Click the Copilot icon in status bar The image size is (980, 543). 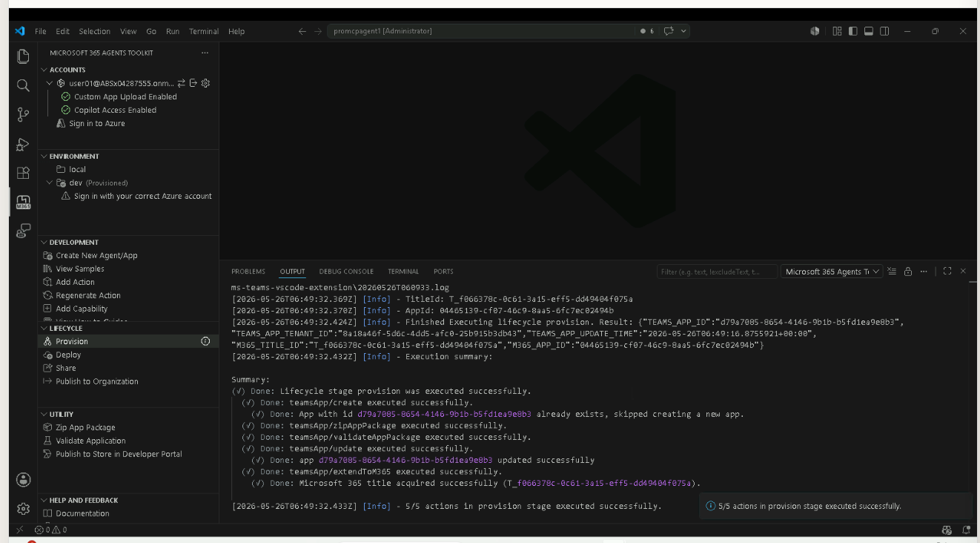(947, 530)
